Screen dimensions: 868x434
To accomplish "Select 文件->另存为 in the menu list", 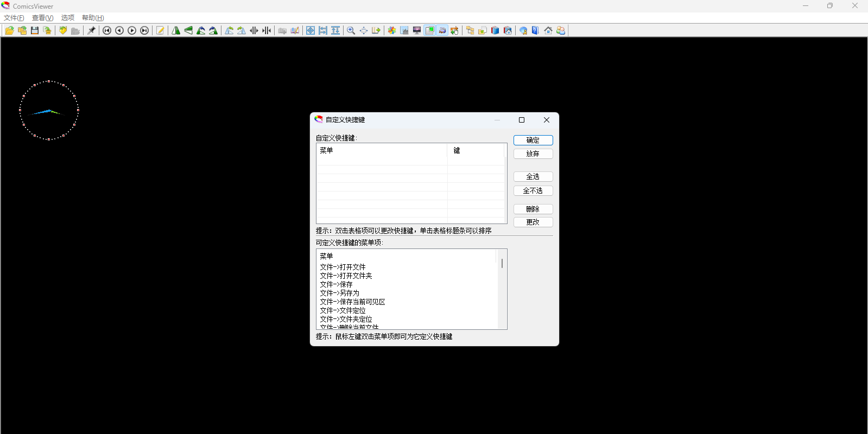I will pos(339,293).
